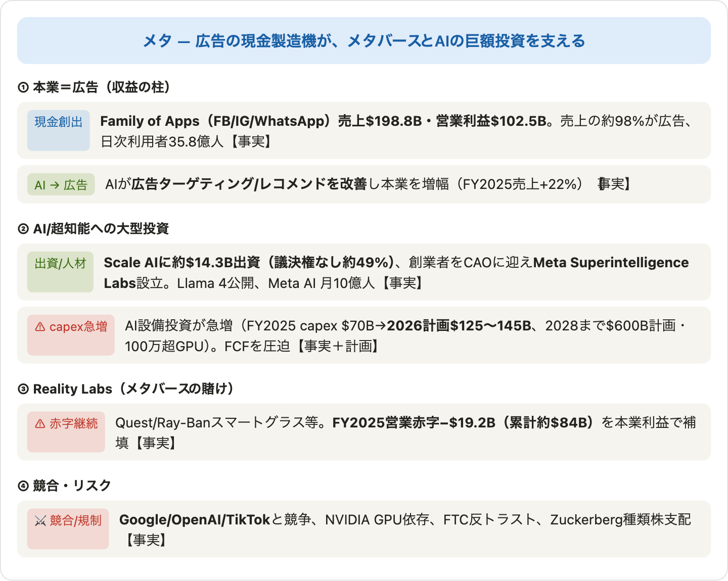Click the heading 本業＝広告（収益の柱）
Screen dimensions: 728x581
pyautogui.click(x=101, y=87)
